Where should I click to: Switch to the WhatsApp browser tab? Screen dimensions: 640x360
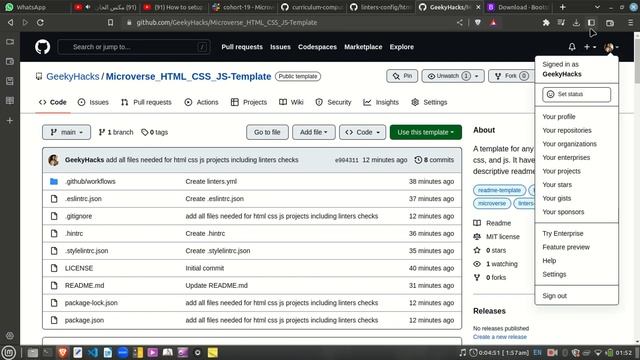[36, 7]
